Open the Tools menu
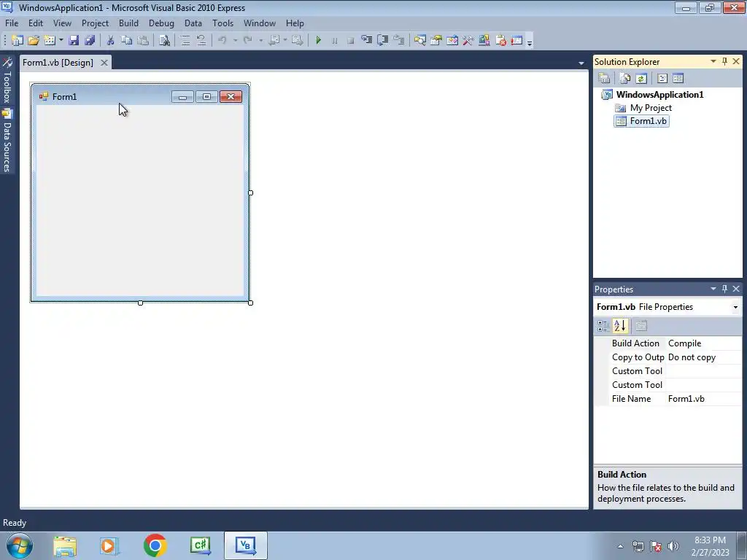747x560 pixels. click(x=222, y=23)
